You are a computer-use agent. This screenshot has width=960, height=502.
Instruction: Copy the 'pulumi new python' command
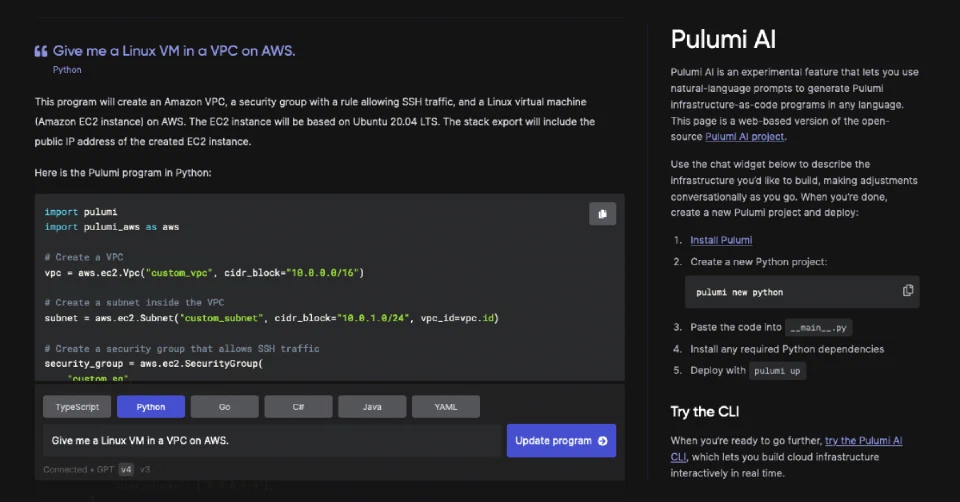pos(908,291)
